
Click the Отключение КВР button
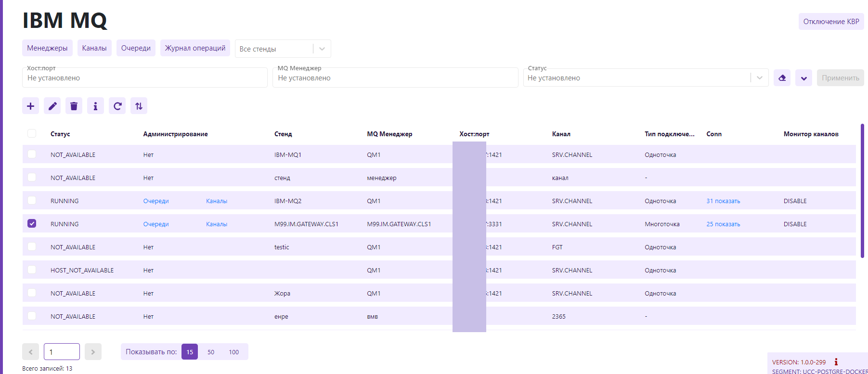(x=831, y=22)
